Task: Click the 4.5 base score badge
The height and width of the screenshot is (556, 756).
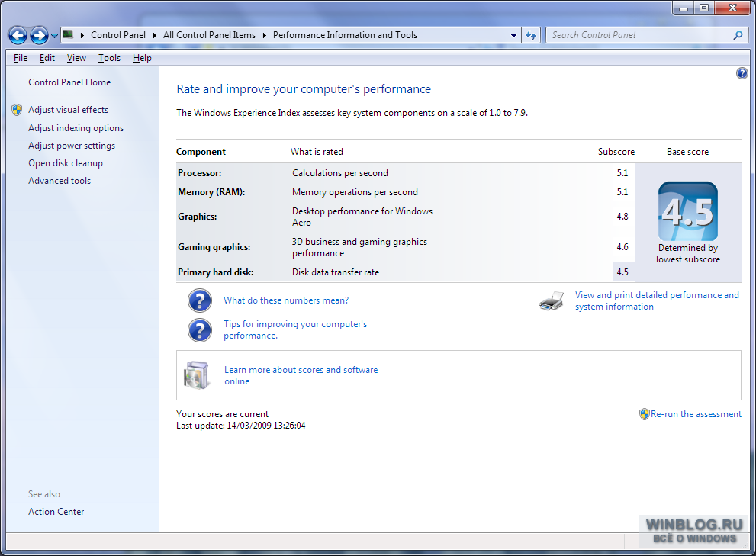Action: click(688, 211)
